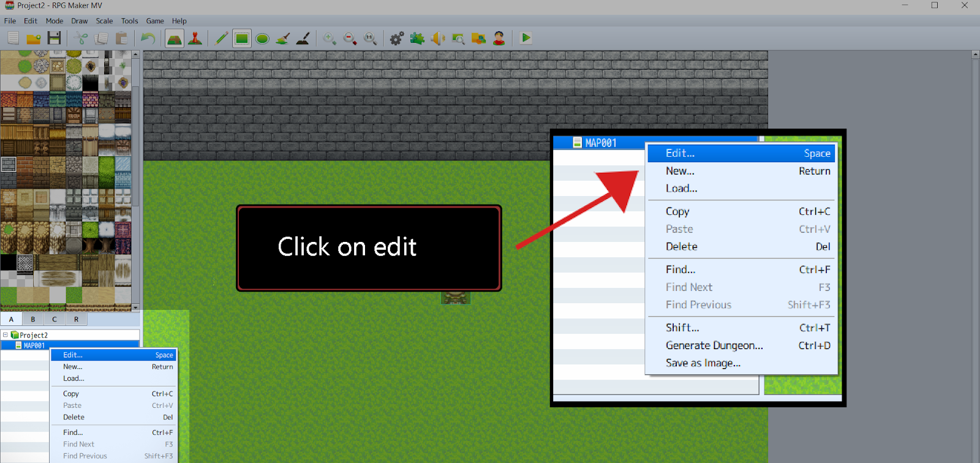Viewport: 980px width, 463px height.
Task: Open the Character Generator icon
Action: 499,38
